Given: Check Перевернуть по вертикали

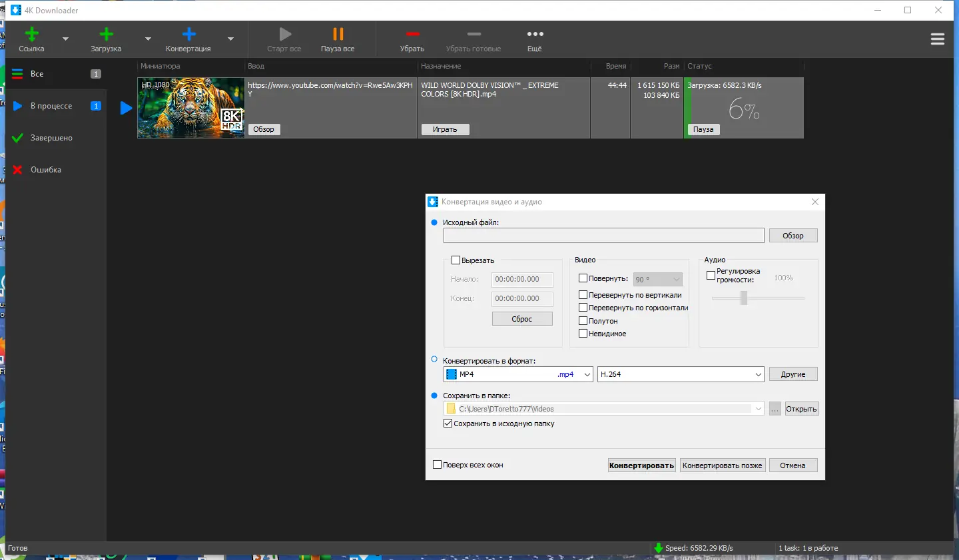Looking at the screenshot, I should pos(583,295).
